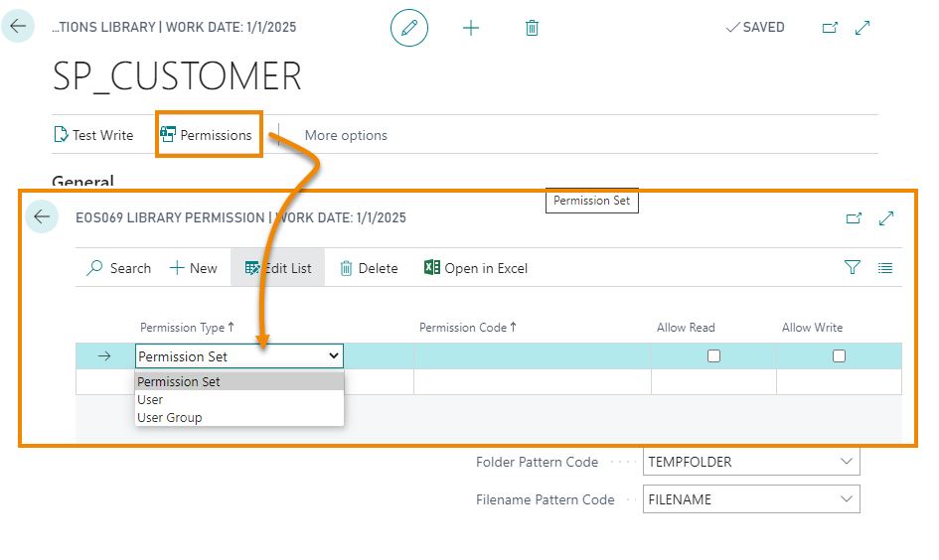939x560 pixels.
Task: Open the filter funnel icon
Action: (852, 267)
